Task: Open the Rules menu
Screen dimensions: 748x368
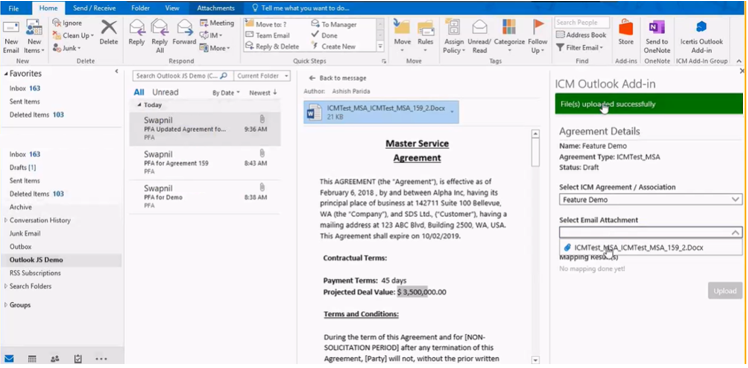Action: tap(425, 36)
